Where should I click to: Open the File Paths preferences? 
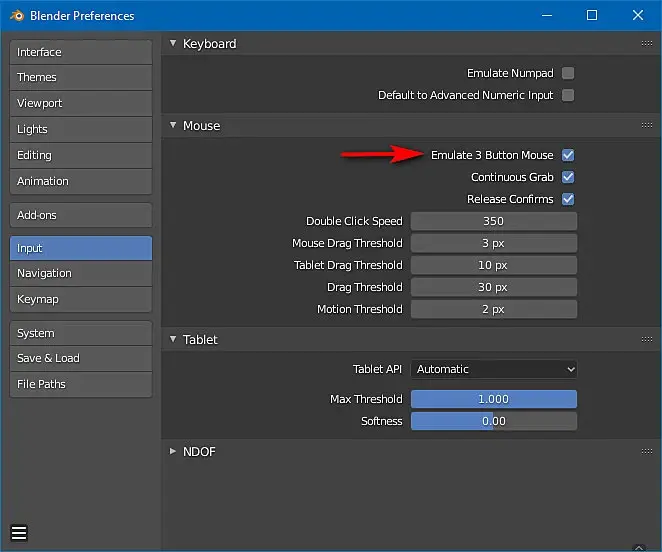click(x=81, y=384)
